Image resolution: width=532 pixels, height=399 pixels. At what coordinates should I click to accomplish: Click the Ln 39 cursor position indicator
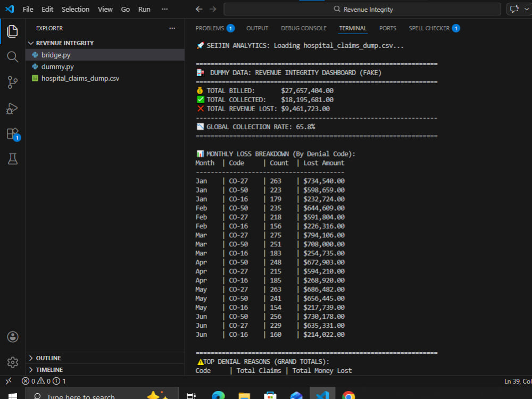518,381
